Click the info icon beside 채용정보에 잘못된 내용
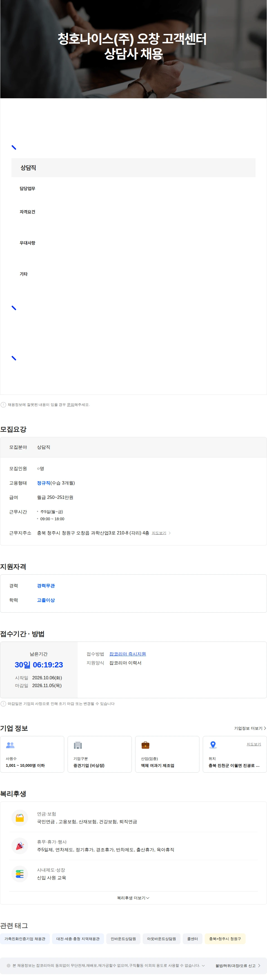Image resolution: width=267 pixels, height=980 pixels. 3,405
